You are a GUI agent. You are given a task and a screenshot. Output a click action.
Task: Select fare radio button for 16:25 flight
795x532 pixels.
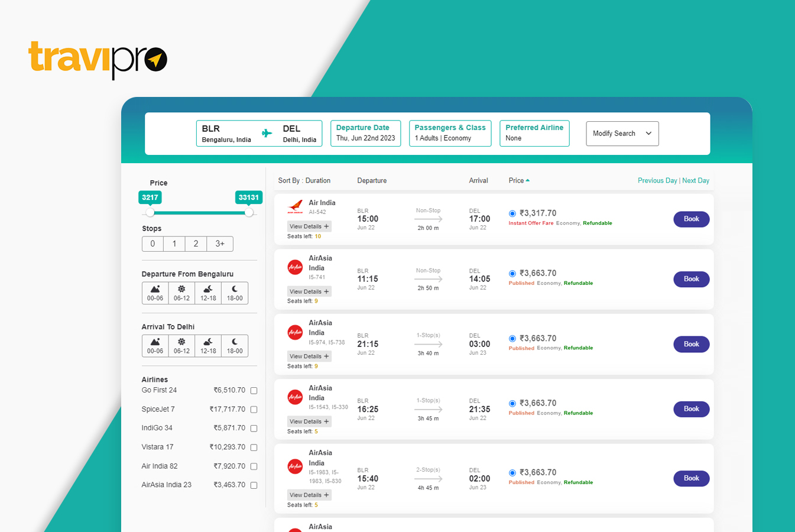coord(512,404)
